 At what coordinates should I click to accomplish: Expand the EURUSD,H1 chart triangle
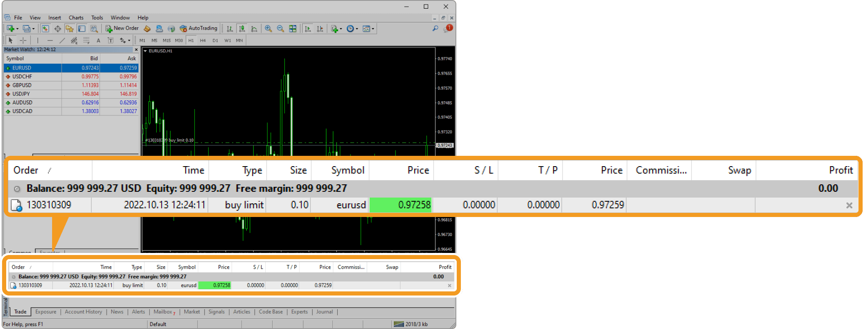[145, 51]
